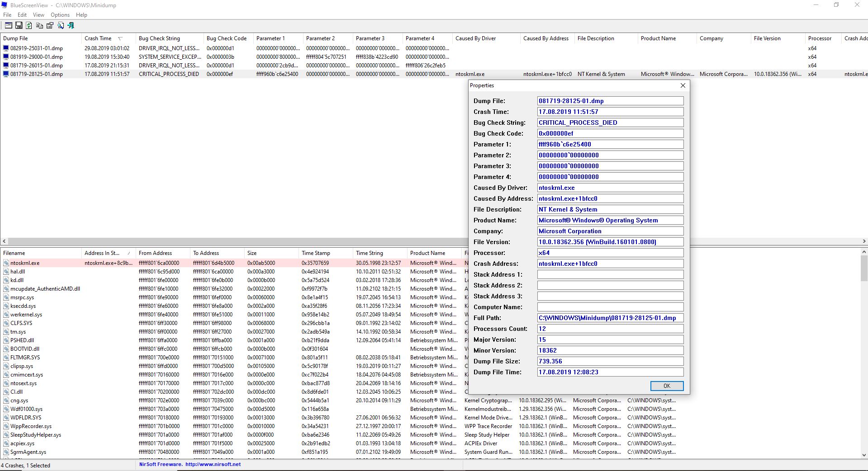Sort by the Bug Check String column header
This screenshot has height=471, width=868.
[170, 38]
